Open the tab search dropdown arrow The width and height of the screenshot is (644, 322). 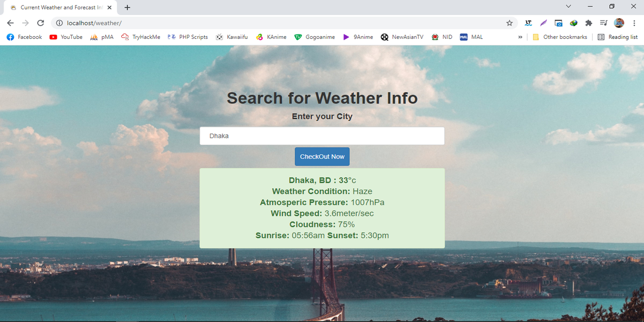[568, 7]
